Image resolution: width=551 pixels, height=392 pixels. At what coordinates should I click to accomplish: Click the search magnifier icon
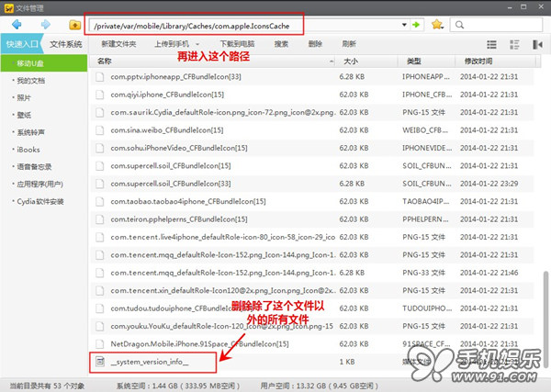coord(459,25)
